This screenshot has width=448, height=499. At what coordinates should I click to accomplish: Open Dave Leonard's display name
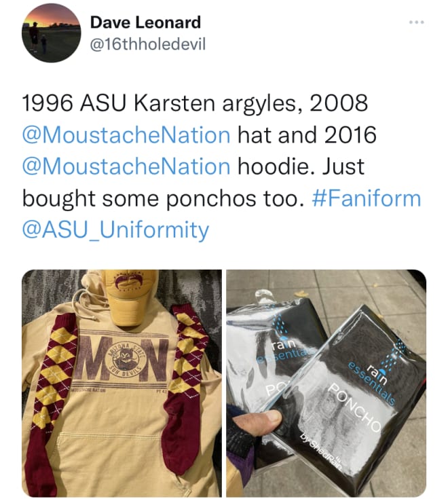tap(145, 22)
